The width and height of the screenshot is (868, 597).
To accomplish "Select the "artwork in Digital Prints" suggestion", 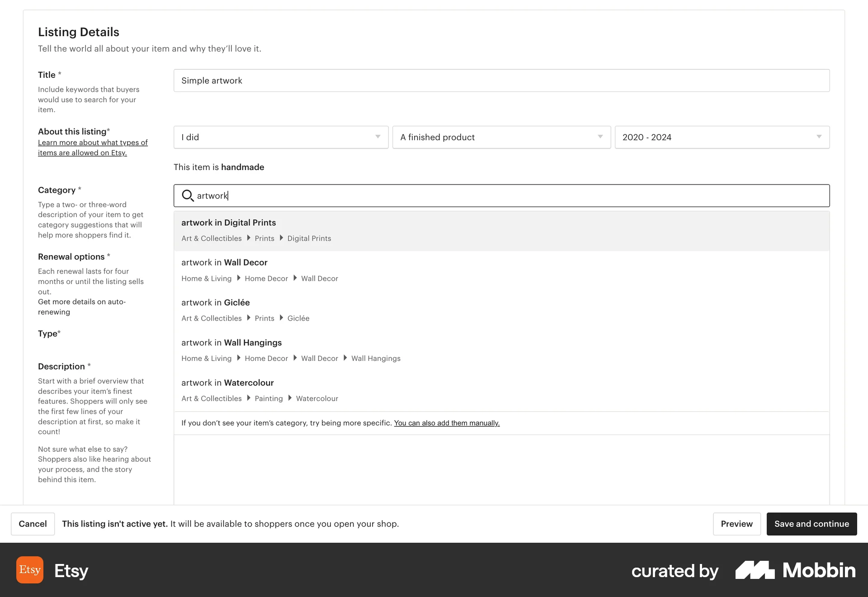I will point(228,223).
